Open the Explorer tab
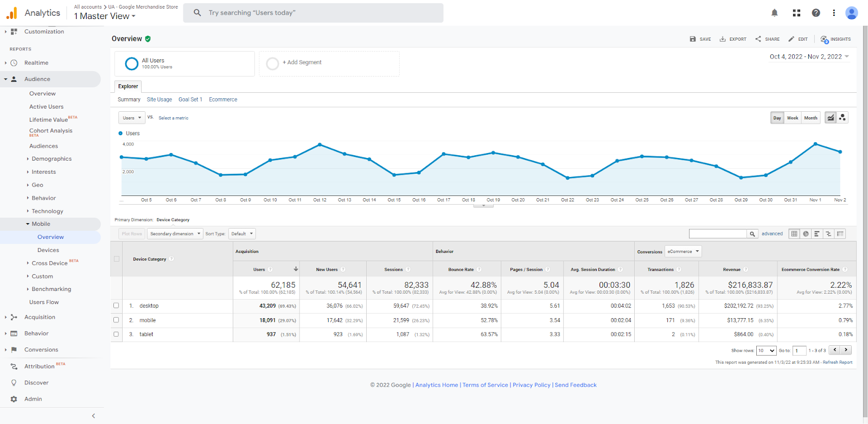The height and width of the screenshot is (424, 868). pos(128,86)
